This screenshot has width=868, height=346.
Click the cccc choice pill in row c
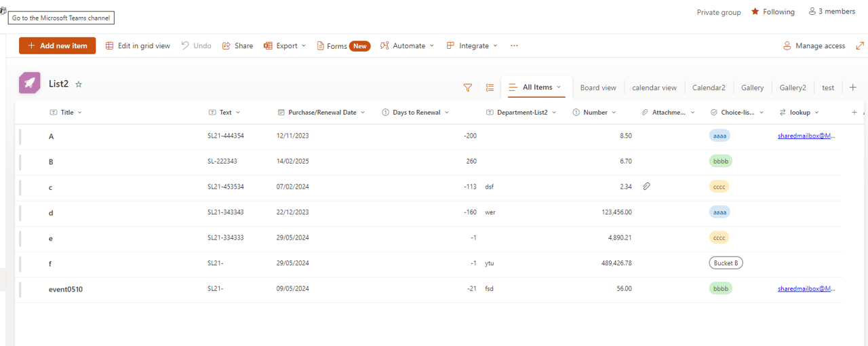click(719, 187)
